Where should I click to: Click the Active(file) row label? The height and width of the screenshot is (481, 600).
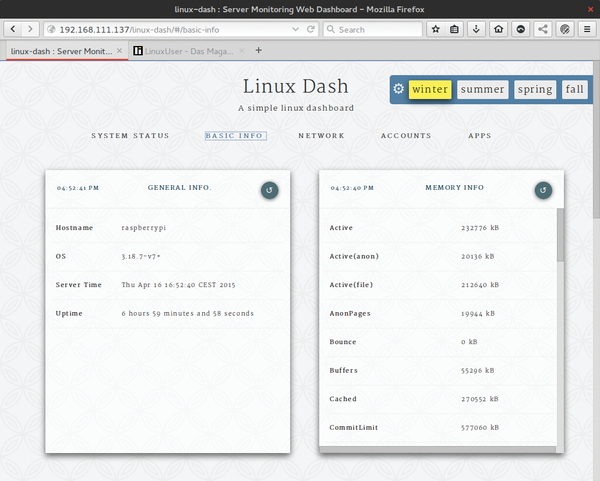[x=351, y=285]
